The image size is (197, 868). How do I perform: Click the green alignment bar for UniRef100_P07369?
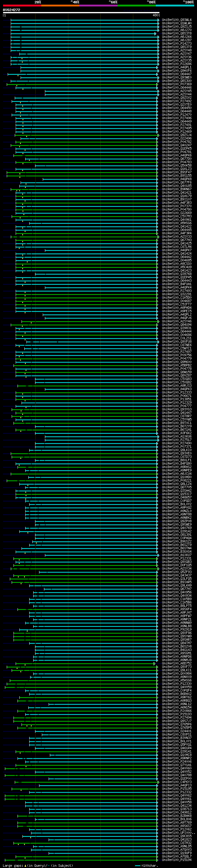(82, 85)
